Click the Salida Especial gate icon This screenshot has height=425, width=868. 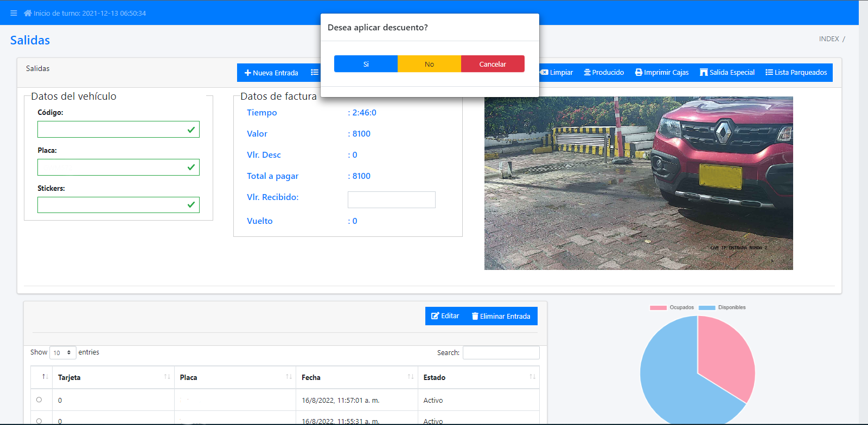(x=704, y=73)
